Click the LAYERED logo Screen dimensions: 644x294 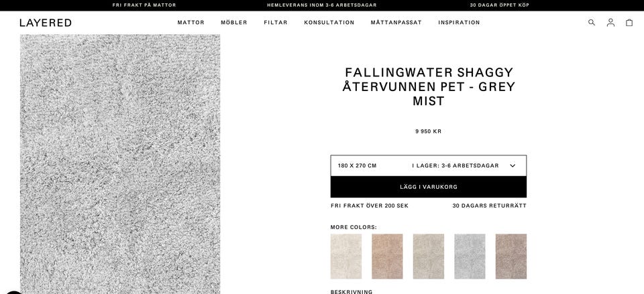pyautogui.click(x=46, y=23)
